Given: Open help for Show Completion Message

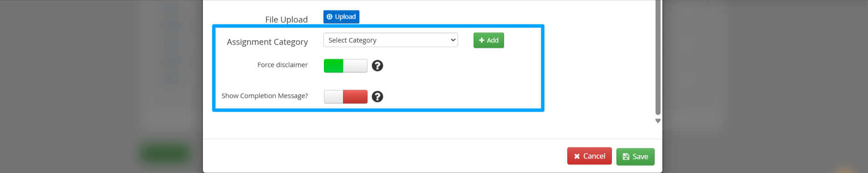Looking at the screenshot, I should (x=377, y=97).
